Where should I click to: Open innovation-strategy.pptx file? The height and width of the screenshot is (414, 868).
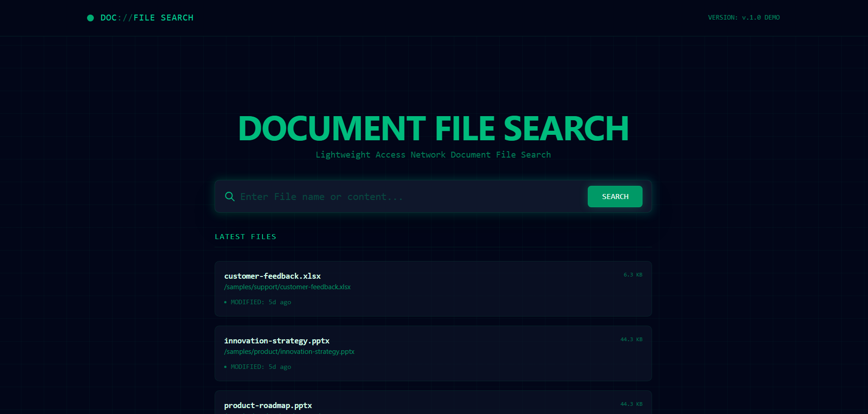(277, 341)
